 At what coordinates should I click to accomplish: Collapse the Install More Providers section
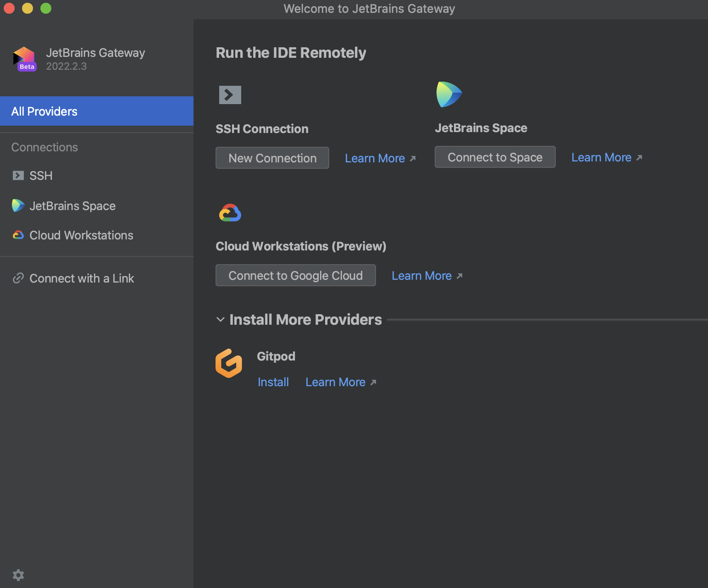tap(221, 320)
